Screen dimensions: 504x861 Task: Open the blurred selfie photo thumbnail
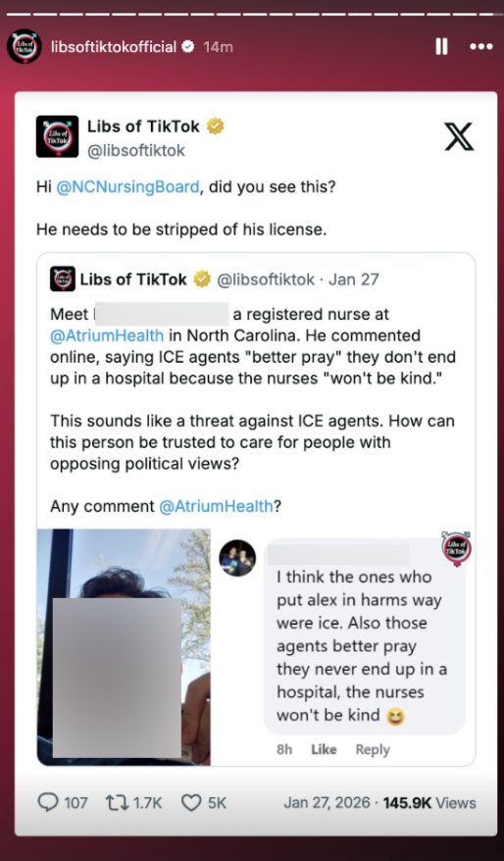pyautogui.click(x=125, y=647)
